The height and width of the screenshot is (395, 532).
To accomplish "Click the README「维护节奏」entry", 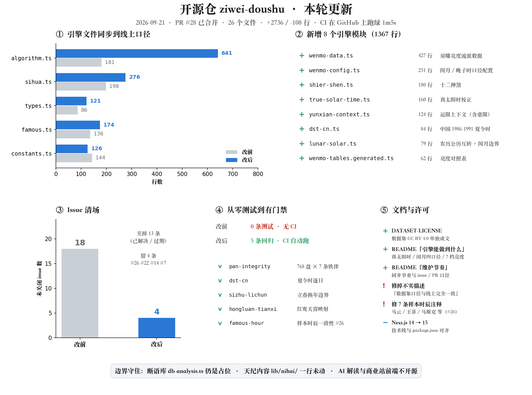I will coord(420,268).
